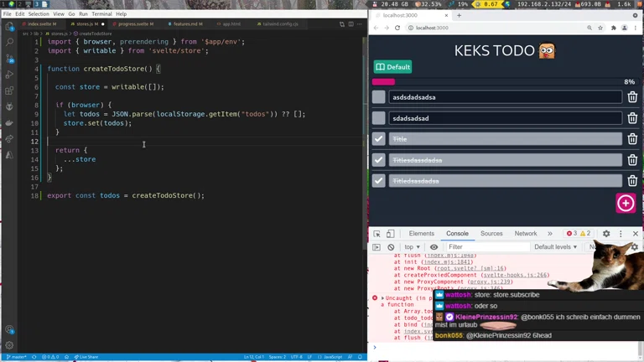Activate the DevTools inspect element picker
This screenshot has width=644, height=362.
pyautogui.click(x=377, y=234)
